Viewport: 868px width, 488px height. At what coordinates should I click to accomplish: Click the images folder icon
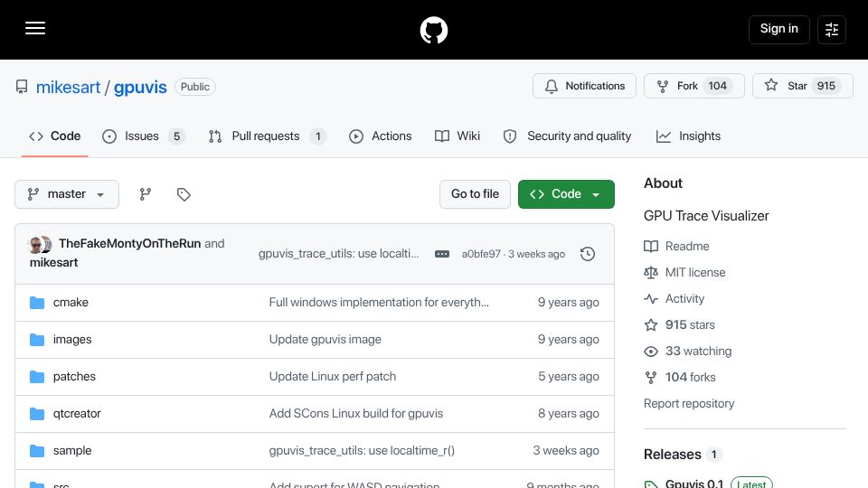(37, 340)
